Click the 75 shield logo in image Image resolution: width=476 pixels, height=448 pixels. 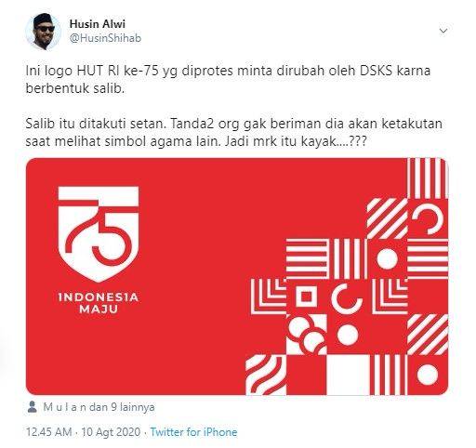tap(99, 234)
